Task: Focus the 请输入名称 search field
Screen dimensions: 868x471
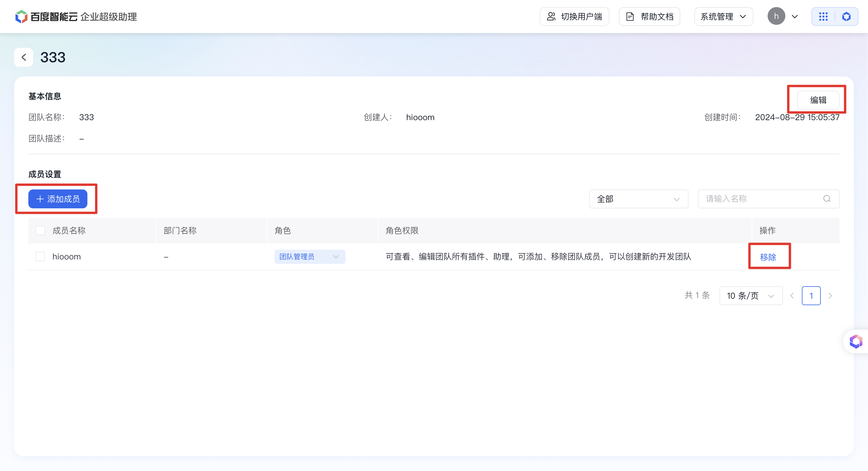Action: pos(768,199)
